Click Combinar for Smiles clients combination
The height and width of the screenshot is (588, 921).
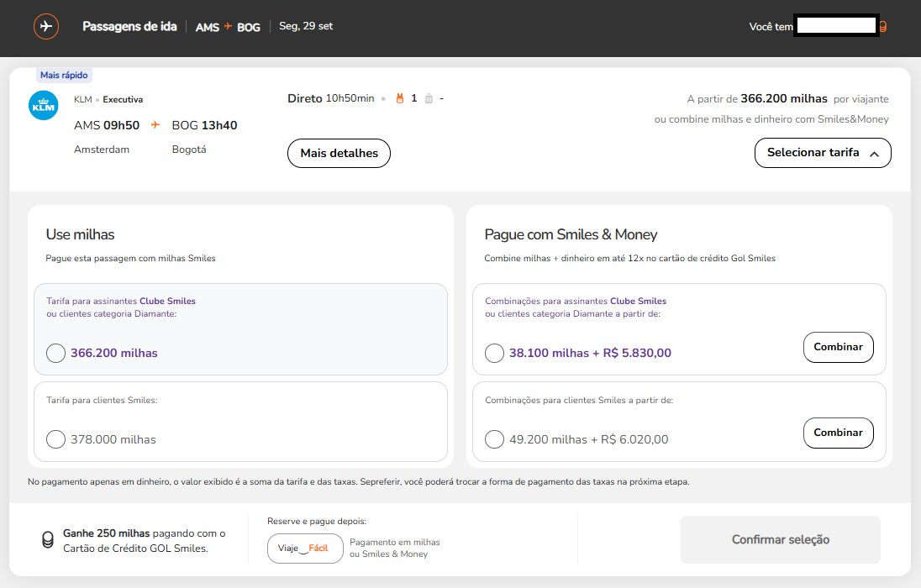(838, 433)
